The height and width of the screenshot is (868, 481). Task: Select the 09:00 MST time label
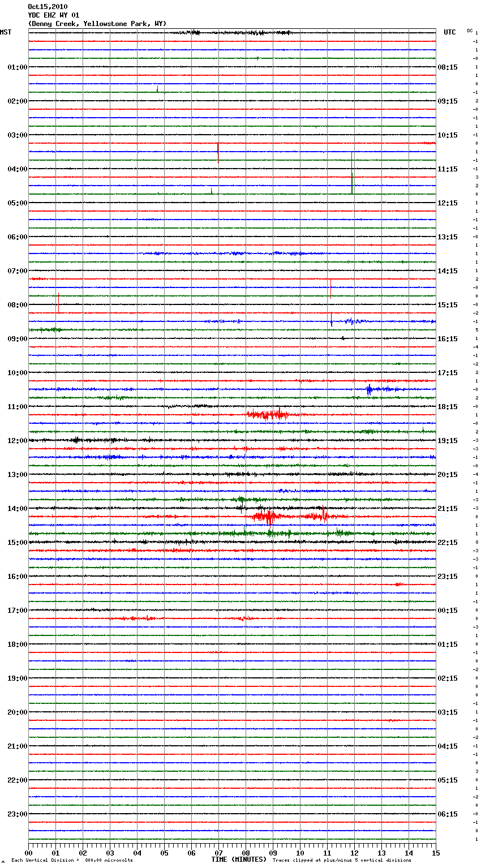(x=18, y=339)
